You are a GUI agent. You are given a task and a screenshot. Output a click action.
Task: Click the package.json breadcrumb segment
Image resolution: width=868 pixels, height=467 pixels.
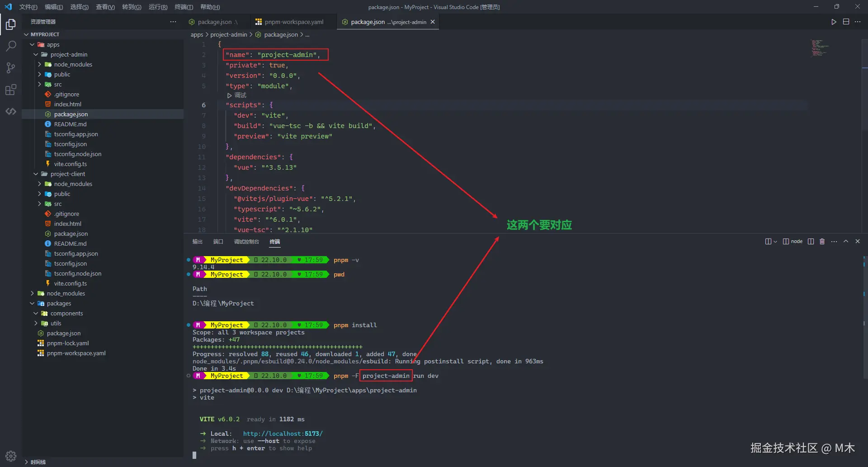277,35
